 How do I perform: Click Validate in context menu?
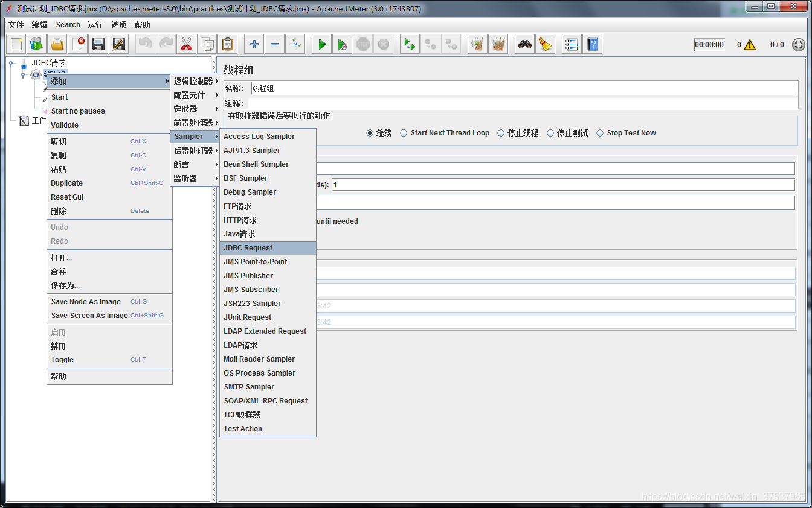[x=109, y=125]
